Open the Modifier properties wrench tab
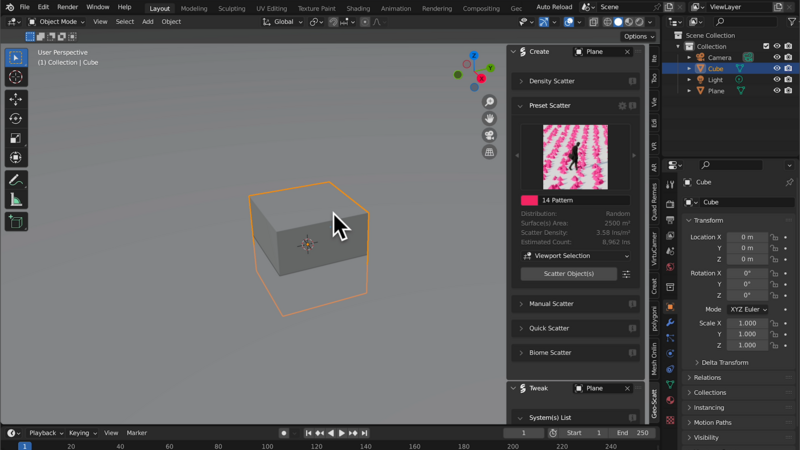800x450 pixels. point(670,322)
